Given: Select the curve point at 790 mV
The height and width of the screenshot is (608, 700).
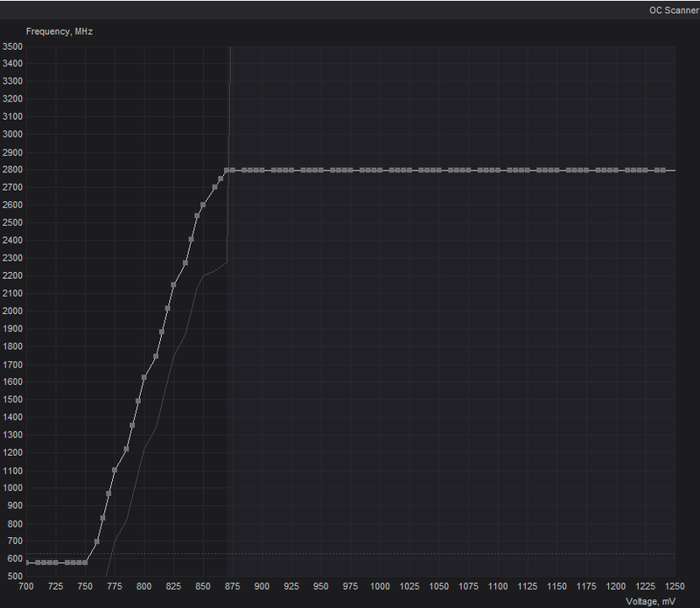Looking at the screenshot, I should tap(132, 425).
